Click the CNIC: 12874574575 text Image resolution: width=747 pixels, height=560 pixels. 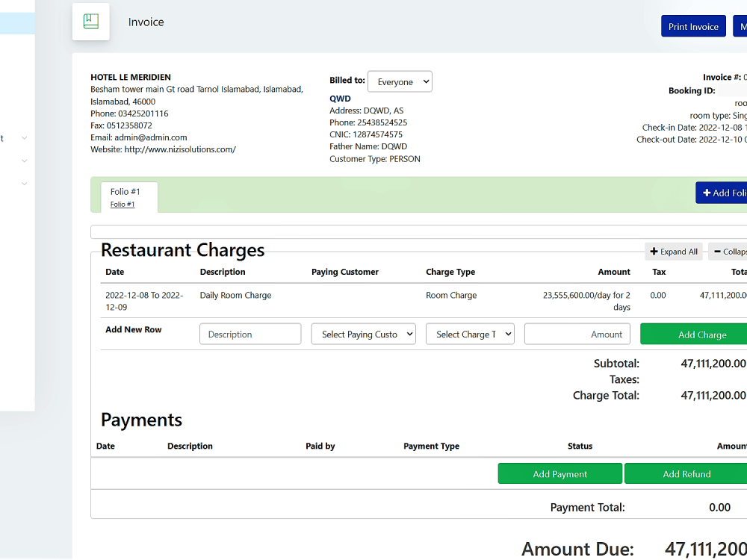[366, 134]
